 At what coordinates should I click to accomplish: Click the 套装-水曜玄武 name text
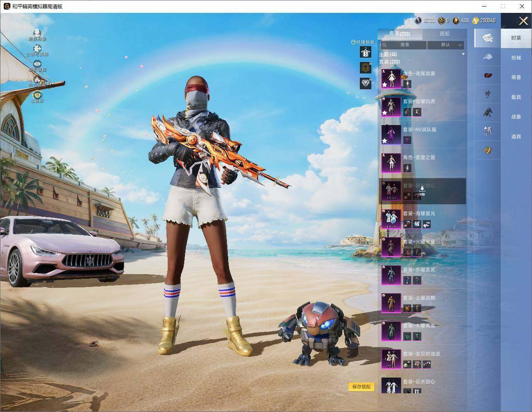[419, 270]
